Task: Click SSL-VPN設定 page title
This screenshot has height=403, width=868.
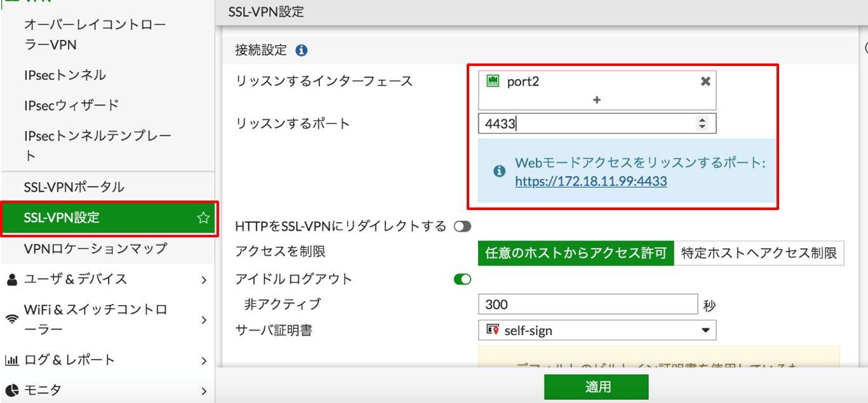Action: (266, 11)
